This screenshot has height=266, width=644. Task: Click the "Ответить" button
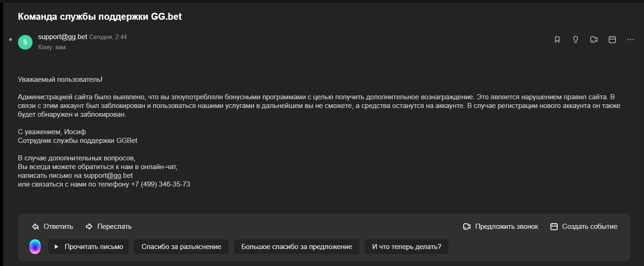[58, 226]
